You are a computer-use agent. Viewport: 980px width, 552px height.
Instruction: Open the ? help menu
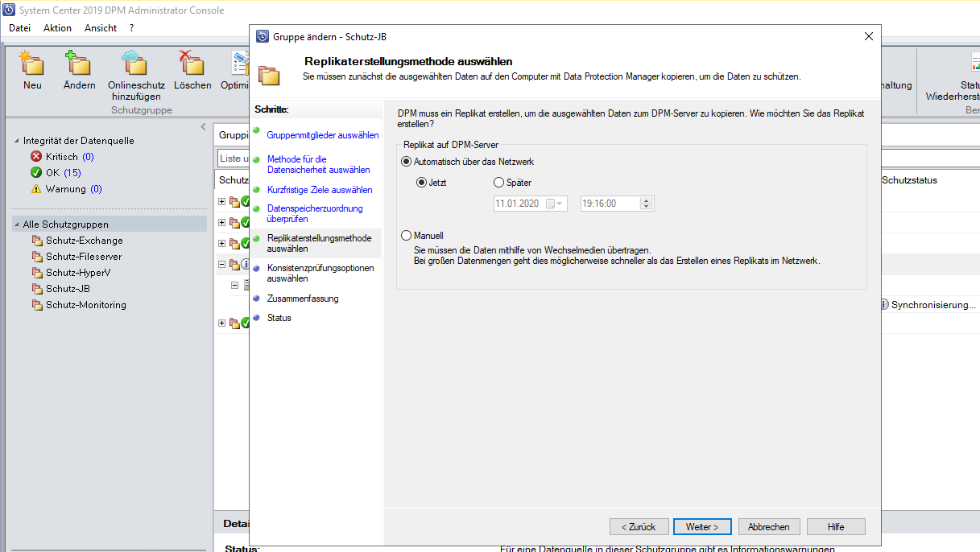pyautogui.click(x=131, y=28)
